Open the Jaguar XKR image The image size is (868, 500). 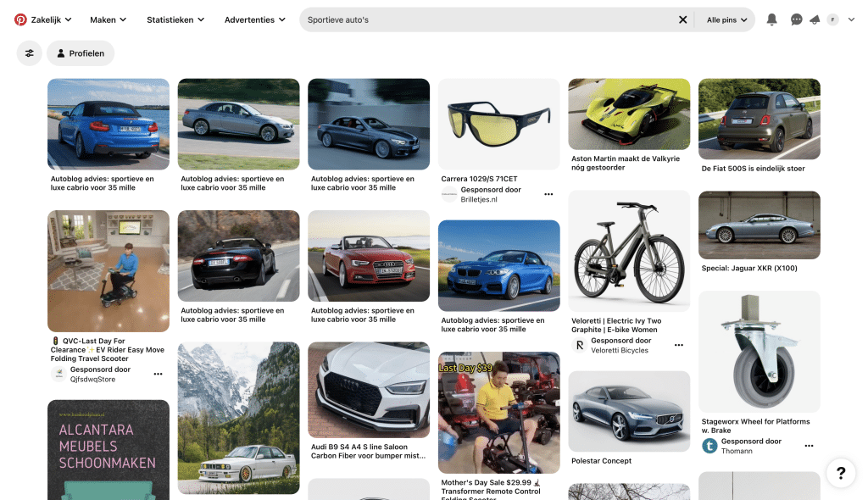click(x=759, y=225)
